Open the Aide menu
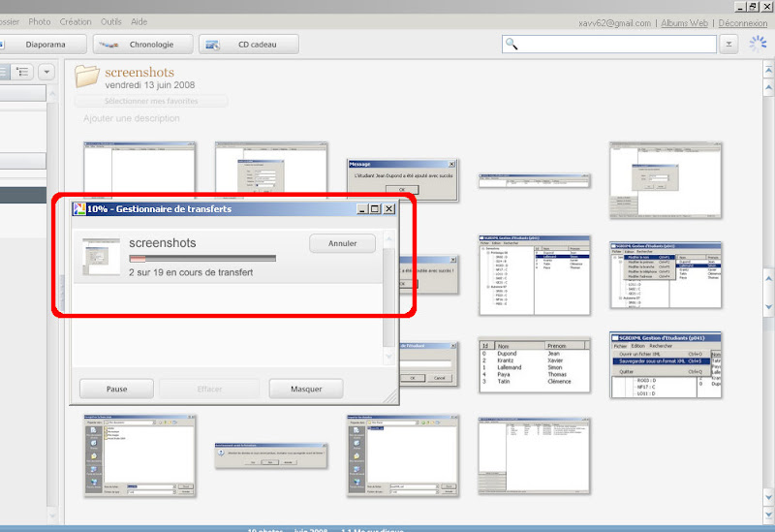The image size is (775, 532). tap(139, 21)
